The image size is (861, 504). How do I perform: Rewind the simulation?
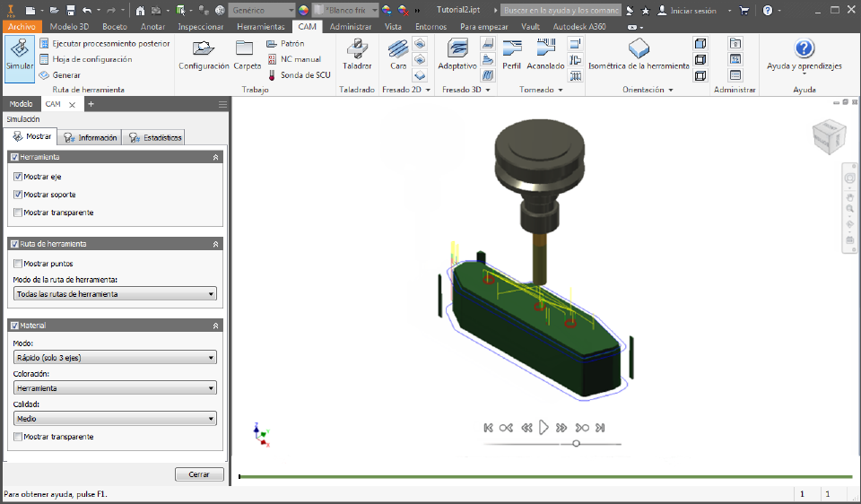point(526,428)
